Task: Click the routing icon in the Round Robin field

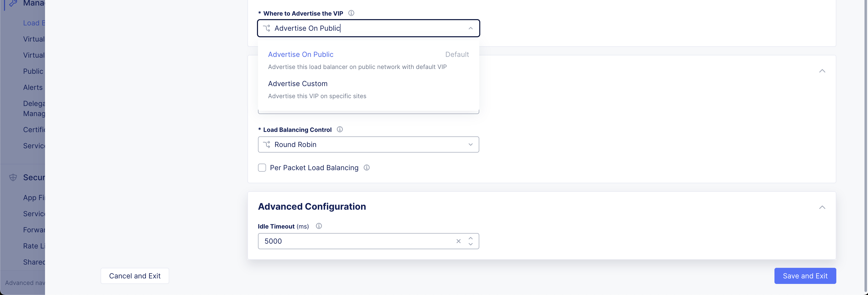Action: pos(267,145)
